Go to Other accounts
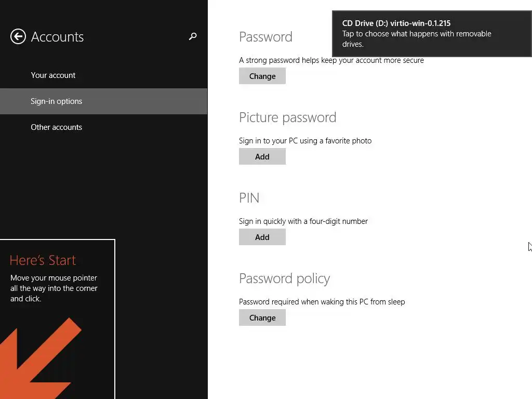Viewport: 532px width, 399px height. [56, 127]
